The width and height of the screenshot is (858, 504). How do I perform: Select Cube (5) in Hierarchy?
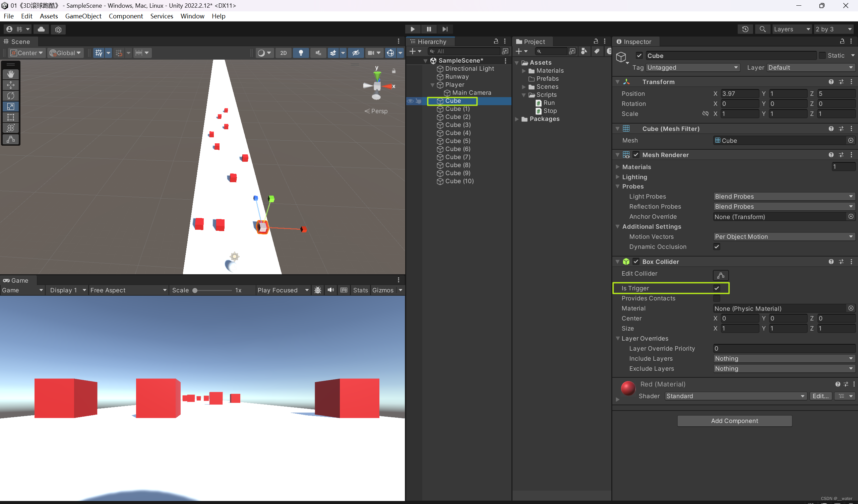457,141
